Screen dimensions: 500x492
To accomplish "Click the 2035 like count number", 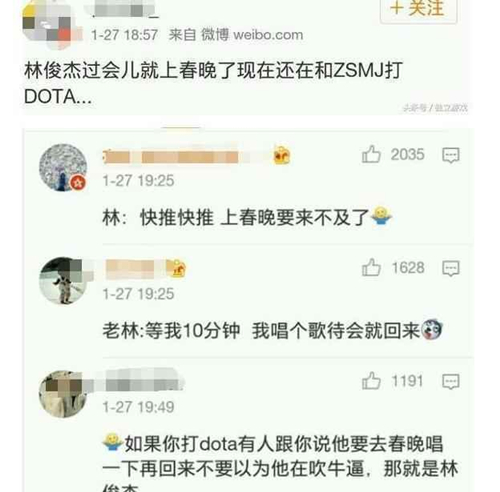I will 407,155.
